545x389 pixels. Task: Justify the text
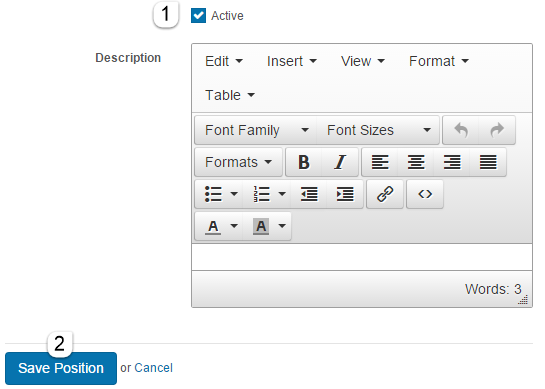click(488, 162)
